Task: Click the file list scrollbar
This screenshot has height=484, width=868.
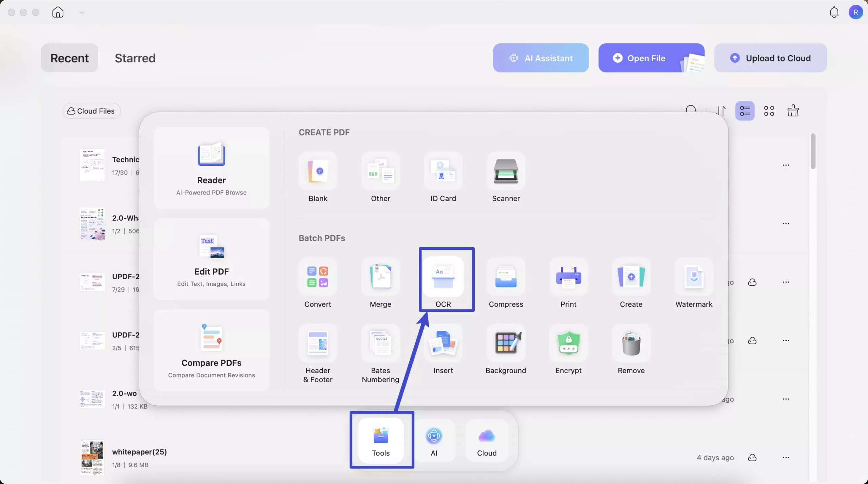Action: 813,151
